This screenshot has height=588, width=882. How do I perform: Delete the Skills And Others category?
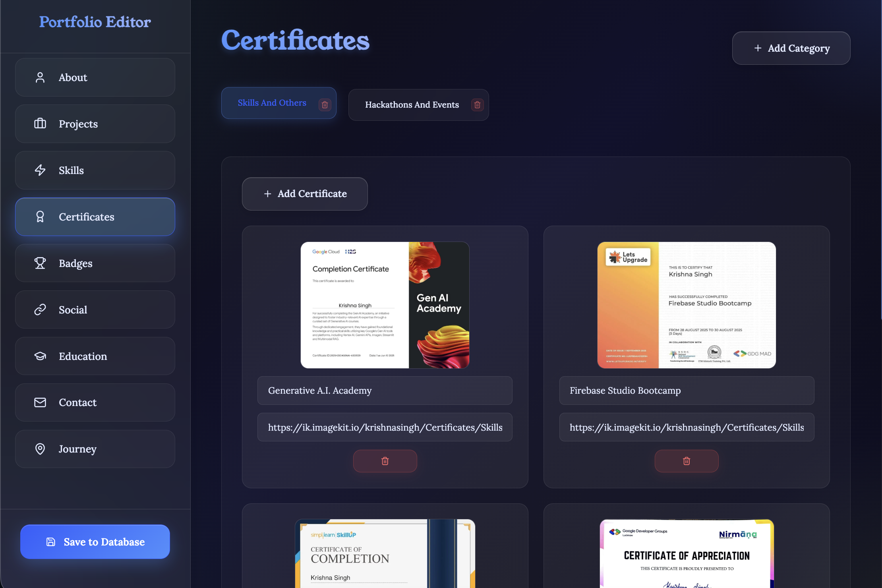[x=325, y=104]
